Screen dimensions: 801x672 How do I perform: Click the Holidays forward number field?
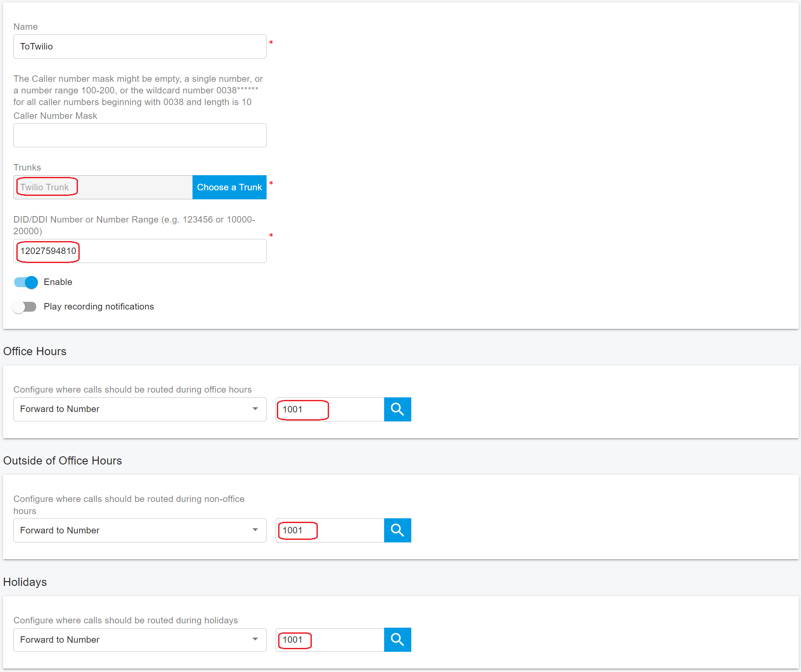(329, 640)
